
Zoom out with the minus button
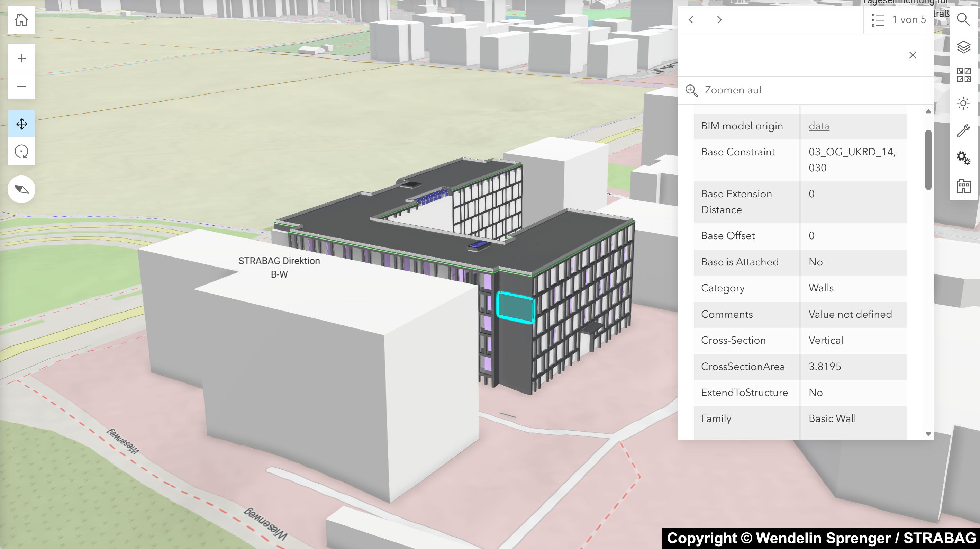21,86
